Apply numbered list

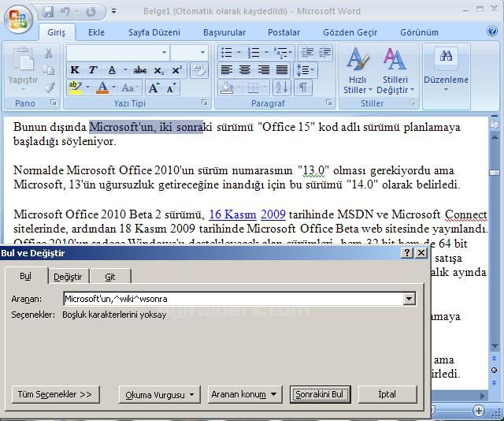(254, 52)
